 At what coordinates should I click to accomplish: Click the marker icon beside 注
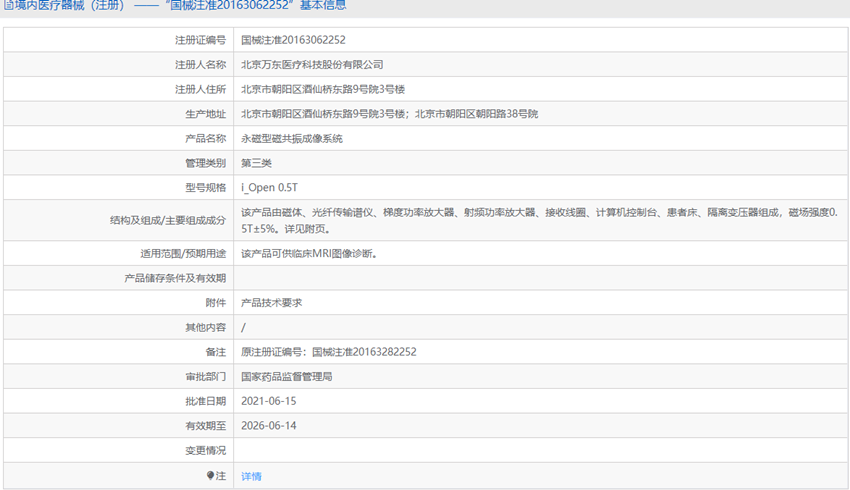(x=210, y=475)
